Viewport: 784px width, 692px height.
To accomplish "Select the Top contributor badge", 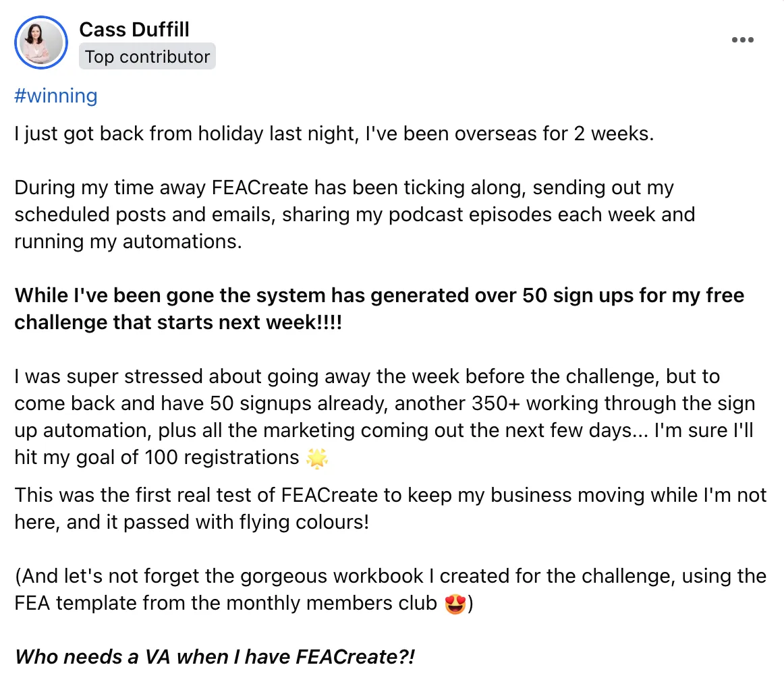I will coord(147,57).
